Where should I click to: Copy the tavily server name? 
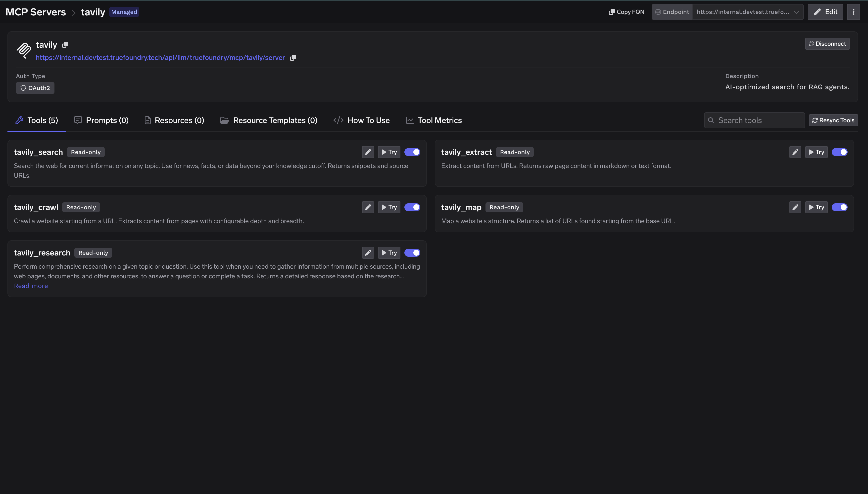[65, 45]
